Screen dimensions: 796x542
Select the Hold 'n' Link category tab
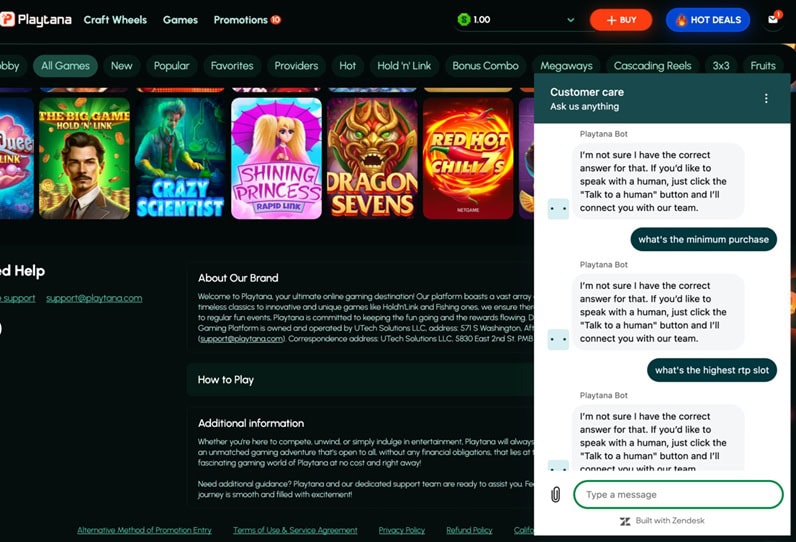click(x=404, y=66)
